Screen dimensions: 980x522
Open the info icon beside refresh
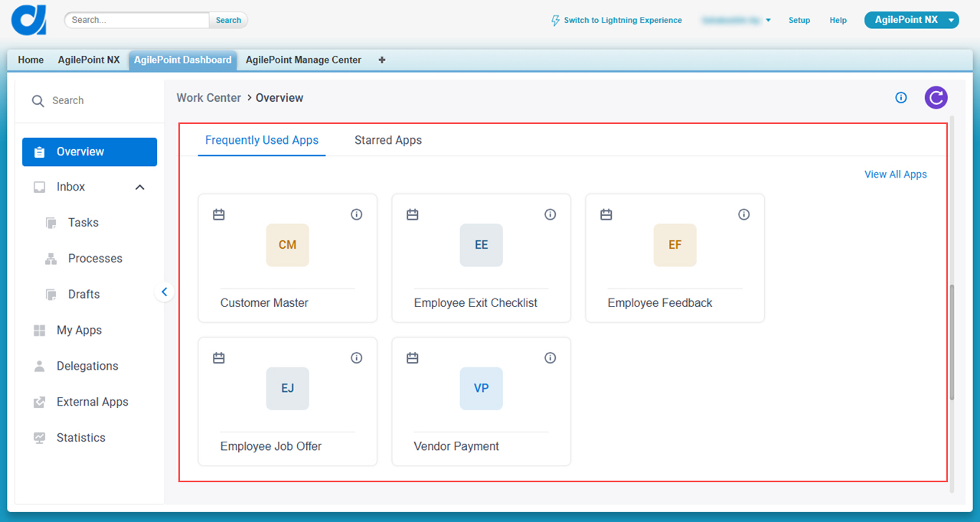[901, 97]
